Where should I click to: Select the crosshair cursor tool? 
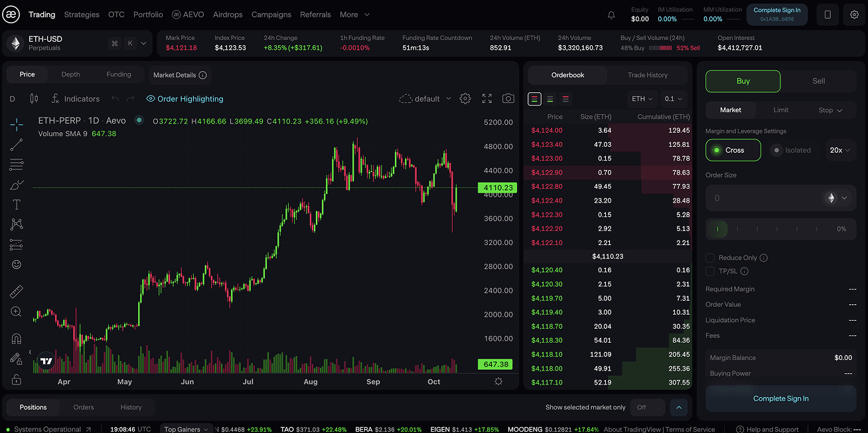(x=16, y=124)
